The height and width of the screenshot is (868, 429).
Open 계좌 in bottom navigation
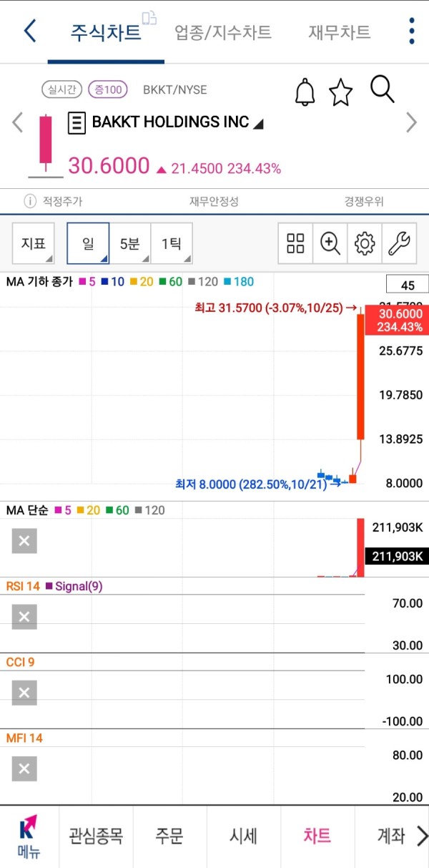[390, 836]
